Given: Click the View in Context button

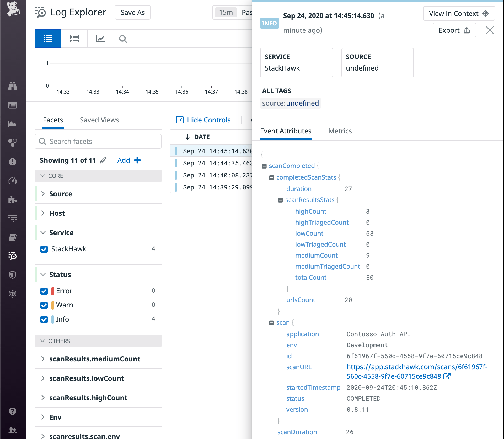Looking at the screenshot, I should tap(459, 13).
